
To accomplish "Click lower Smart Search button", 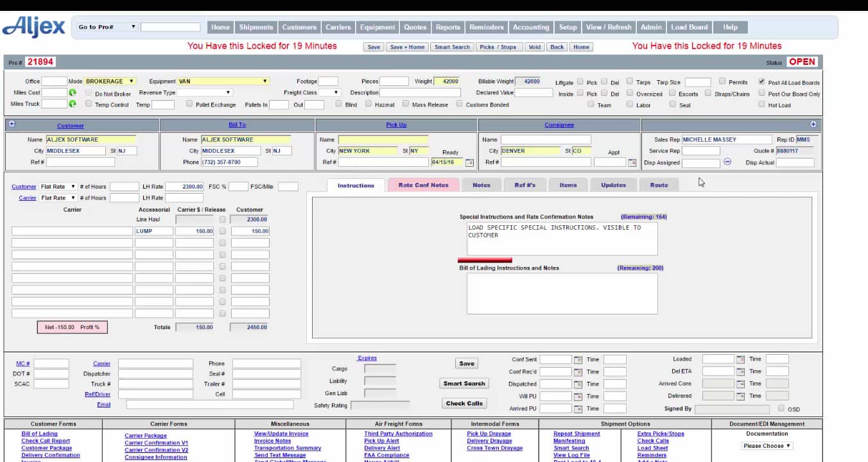I will click(x=464, y=384).
